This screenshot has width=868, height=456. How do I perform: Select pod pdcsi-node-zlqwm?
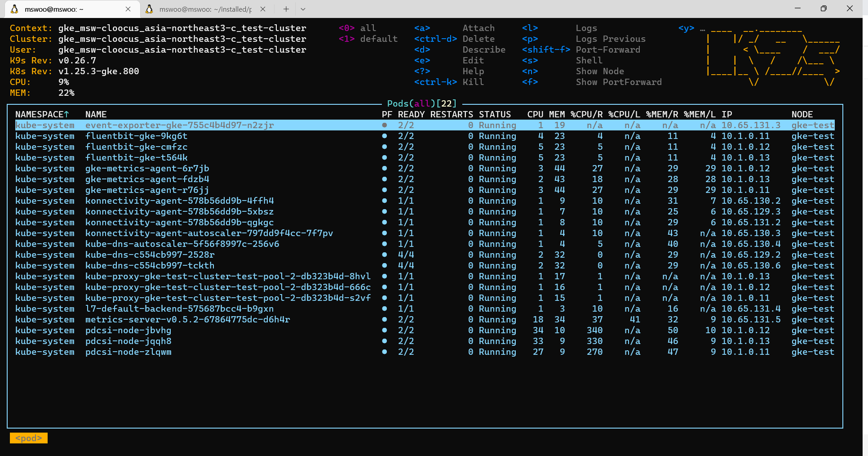point(425,352)
